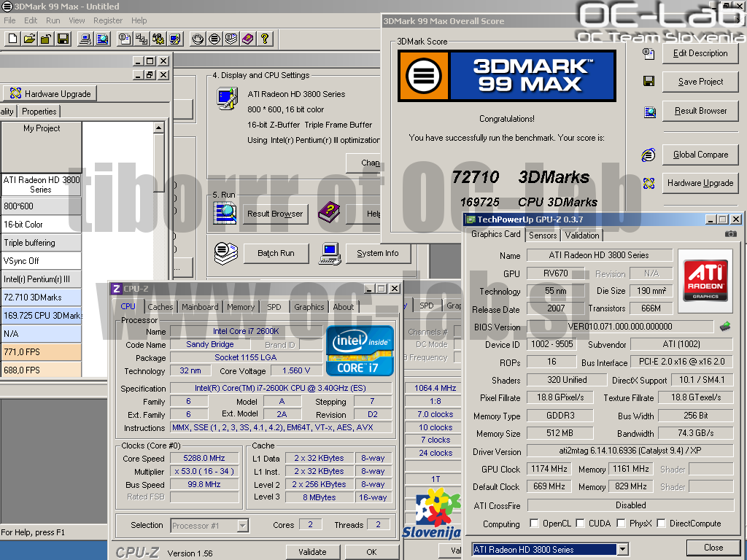Toggle the DirectCompute checkbox in GPU-Z

point(661,524)
